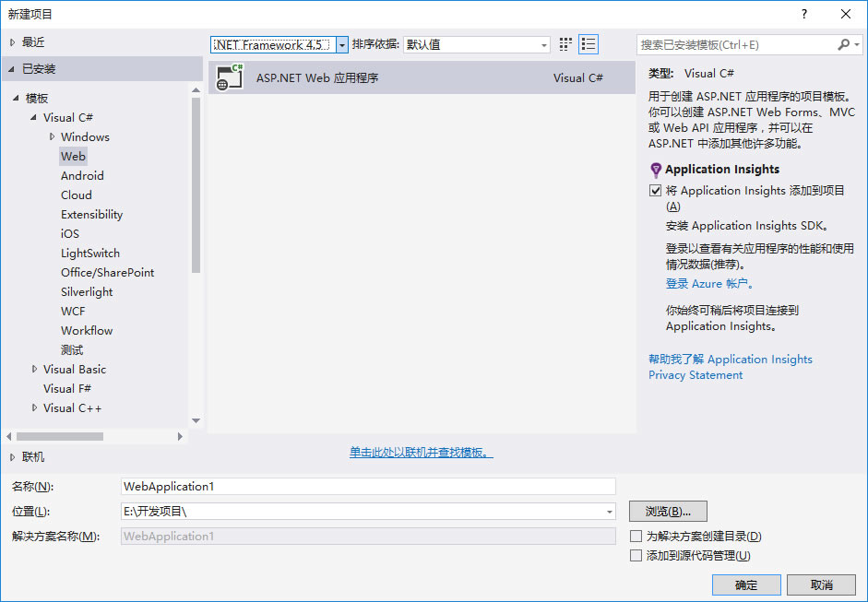
Task: Open the Privacy Statement link
Action: pos(696,375)
